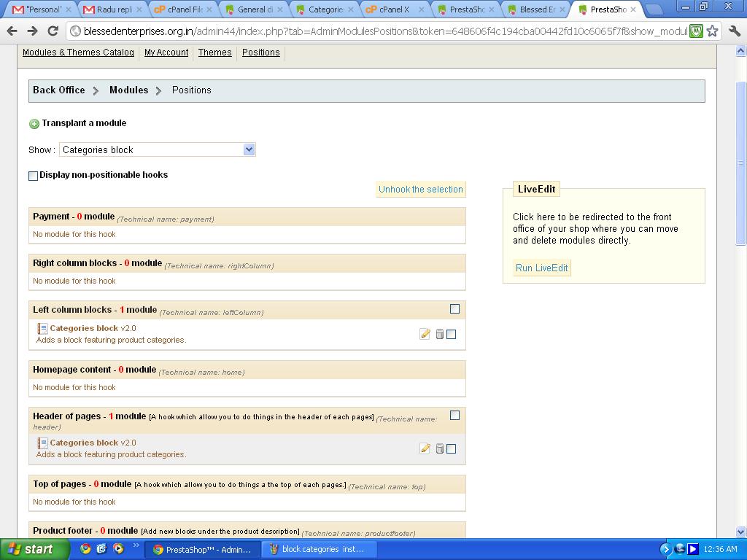Open block categories inst taskbar window
The image size is (747, 560).
(x=320, y=550)
